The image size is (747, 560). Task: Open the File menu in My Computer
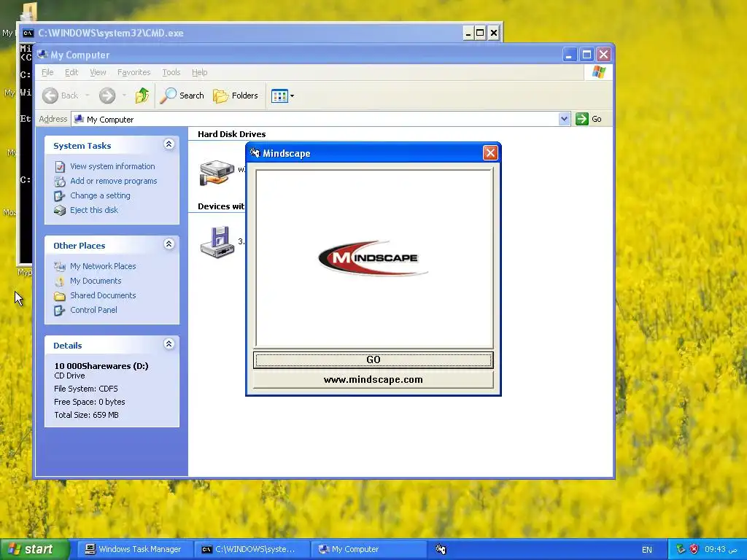(x=47, y=72)
